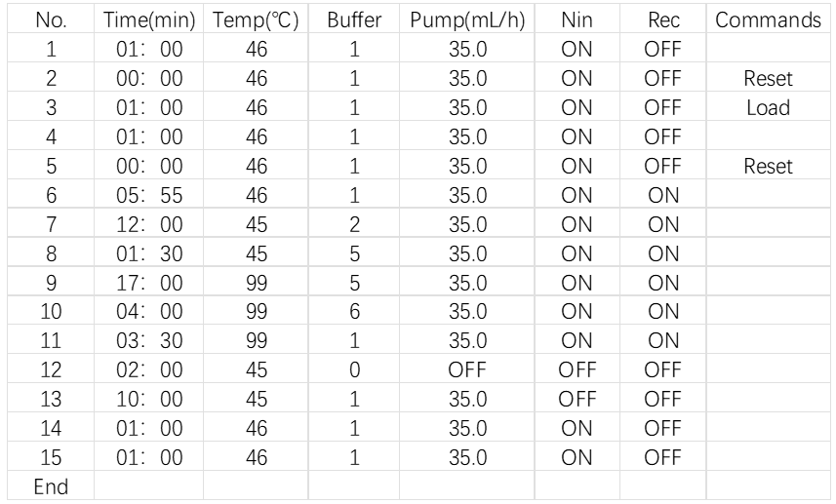Image resolution: width=836 pixels, height=504 pixels.
Task: Click the Commands column header
Action: [x=768, y=19]
